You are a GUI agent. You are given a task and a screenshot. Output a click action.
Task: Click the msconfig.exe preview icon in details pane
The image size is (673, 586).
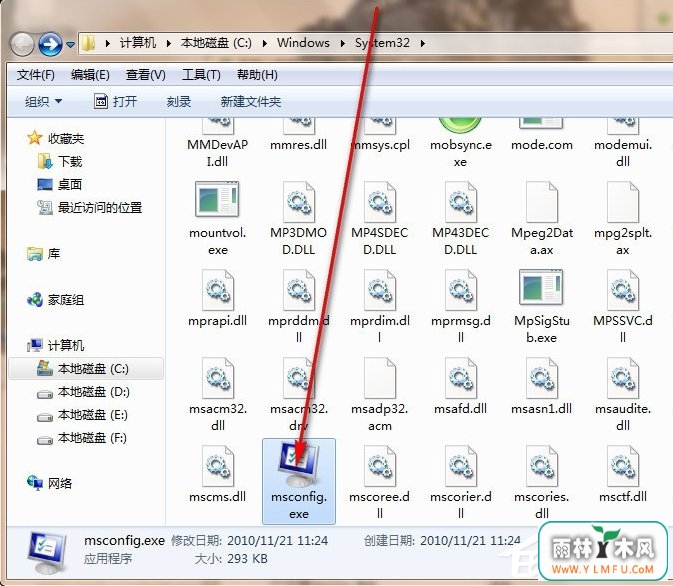point(47,553)
